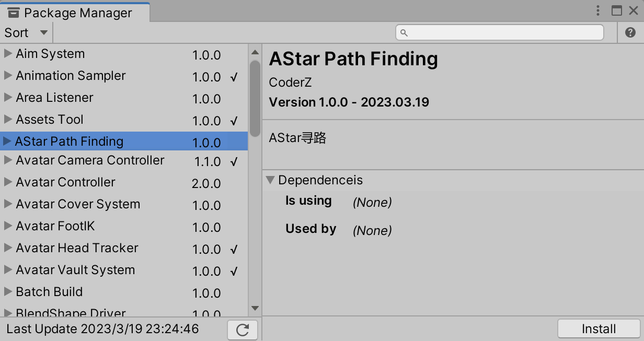Click the scrollbar down arrow
The width and height of the screenshot is (644, 341).
tap(255, 308)
